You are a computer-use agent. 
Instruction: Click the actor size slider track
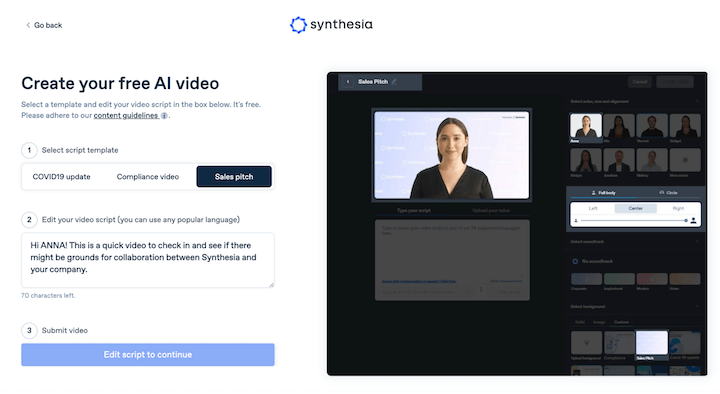[634, 221]
